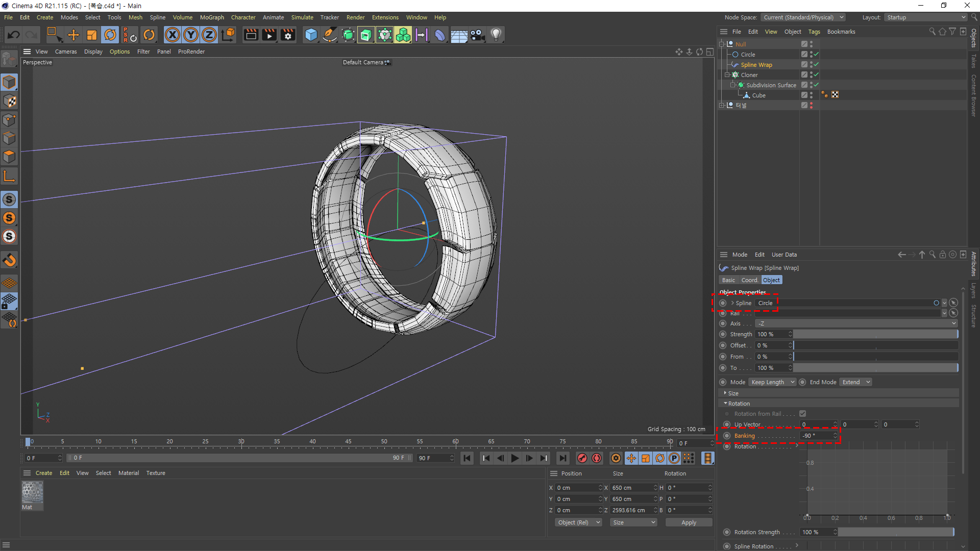The image size is (980, 551).
Task: Disable Spline Wrap enable checkmark
Action: [816, 65]
